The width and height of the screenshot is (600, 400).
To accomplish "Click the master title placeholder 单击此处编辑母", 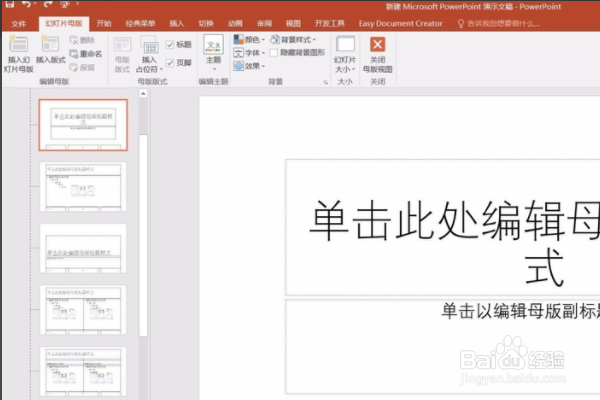I will click(443, 227).
